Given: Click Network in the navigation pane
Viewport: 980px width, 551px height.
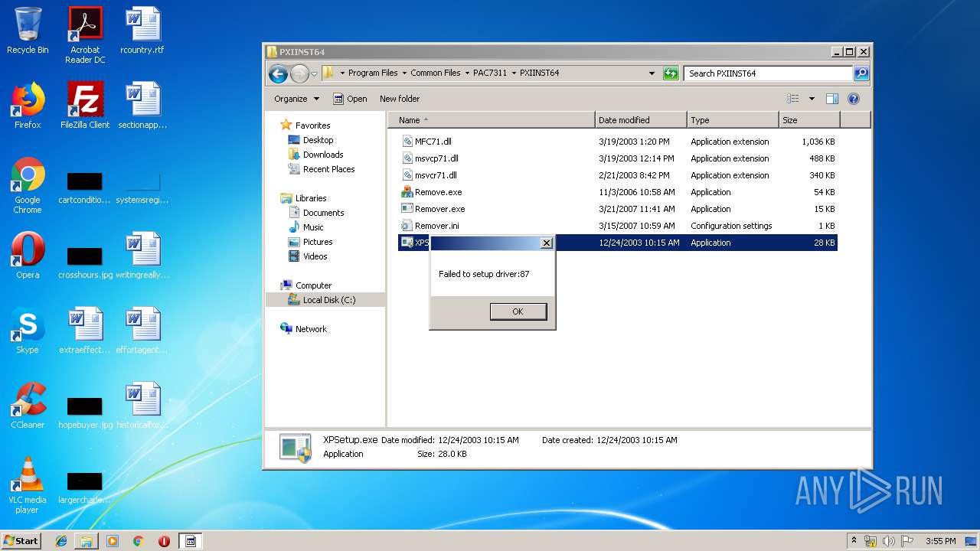Looking at the screenshot, I should point(311,329).
